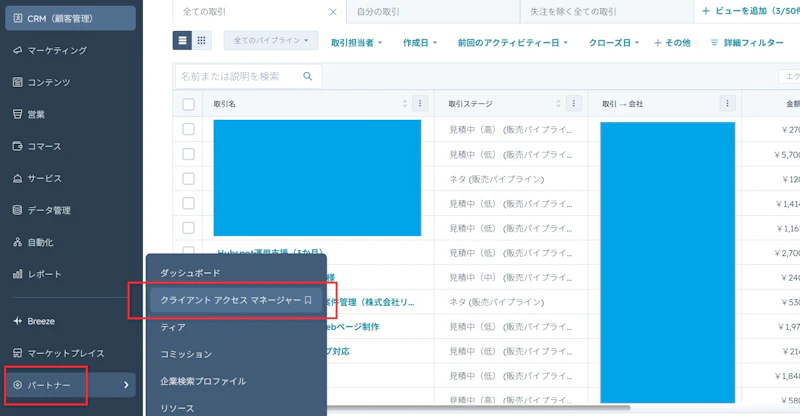Click 取引ステージ column header
800x416 pixels.
pyautogui.click(x=470, y=104)
